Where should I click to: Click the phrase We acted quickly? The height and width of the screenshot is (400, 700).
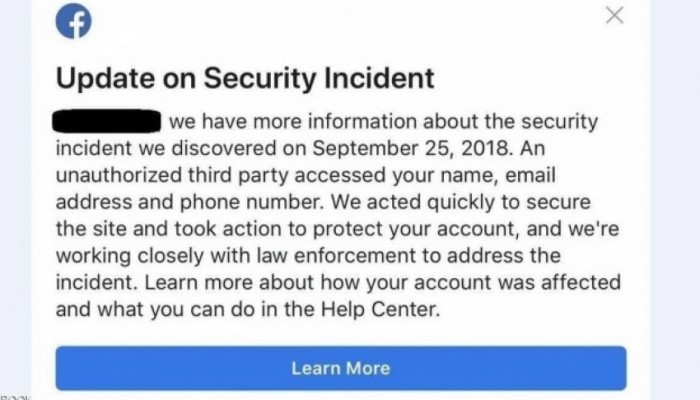(x=413, y=202)
